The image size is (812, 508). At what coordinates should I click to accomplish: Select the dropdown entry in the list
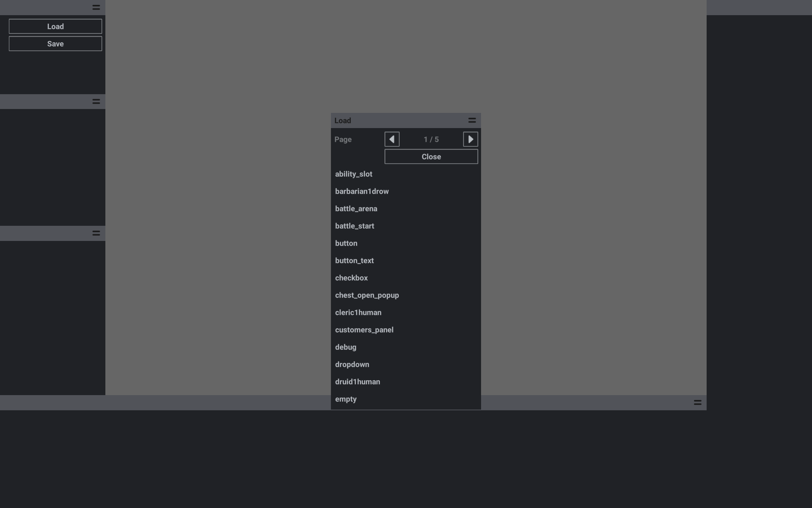click(352, 364)
